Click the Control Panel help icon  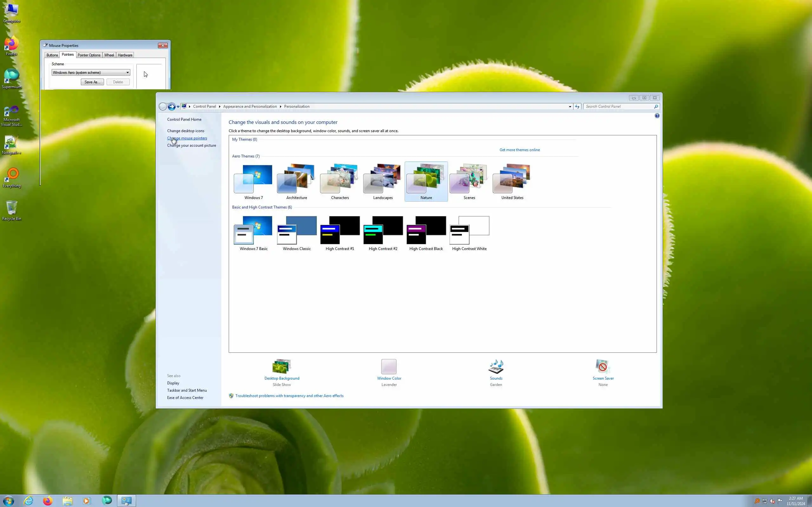[657, 116]
